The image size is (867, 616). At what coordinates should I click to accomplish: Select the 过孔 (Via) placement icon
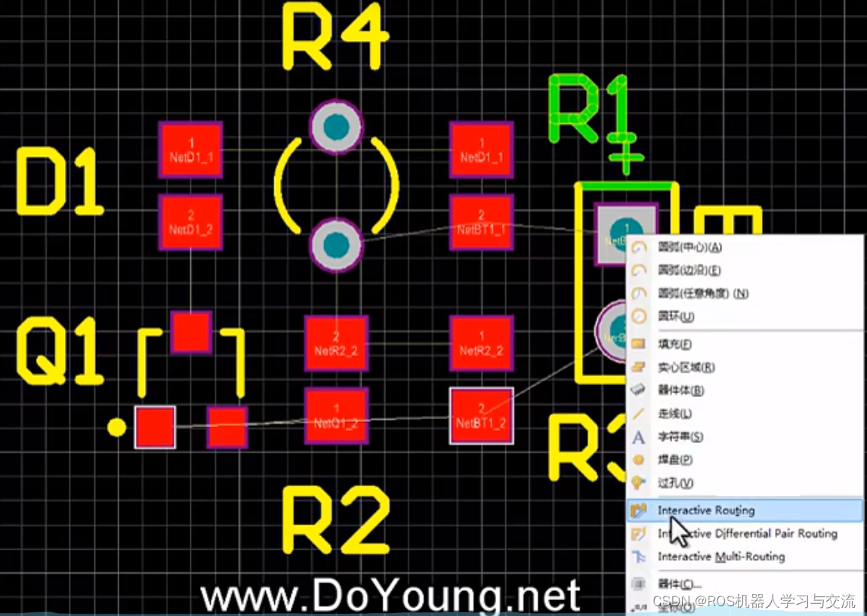pyautogui.click(x=638, y=482)
